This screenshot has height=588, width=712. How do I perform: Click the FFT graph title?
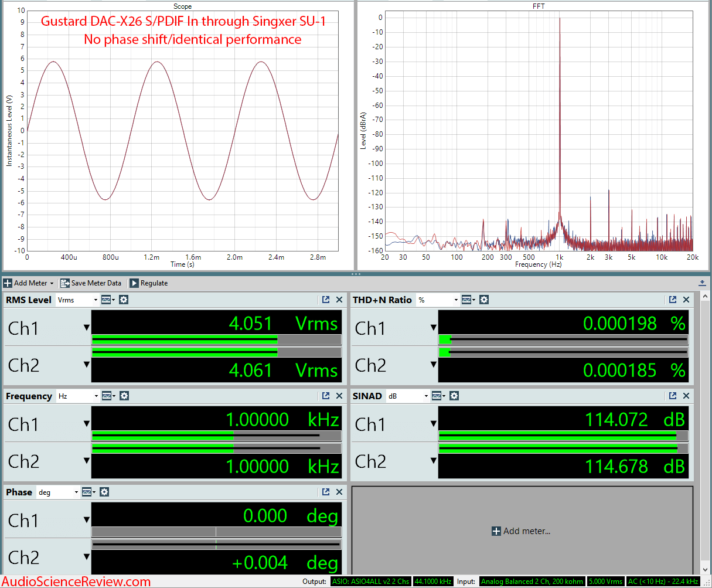pos(539,6)
